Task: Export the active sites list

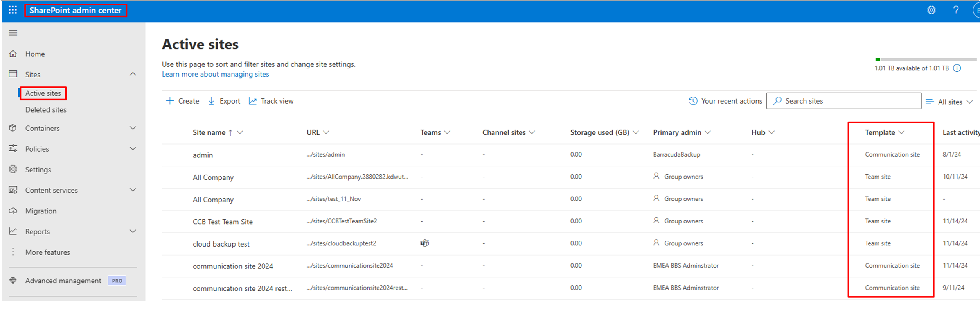Action: (x=224, y=101)
